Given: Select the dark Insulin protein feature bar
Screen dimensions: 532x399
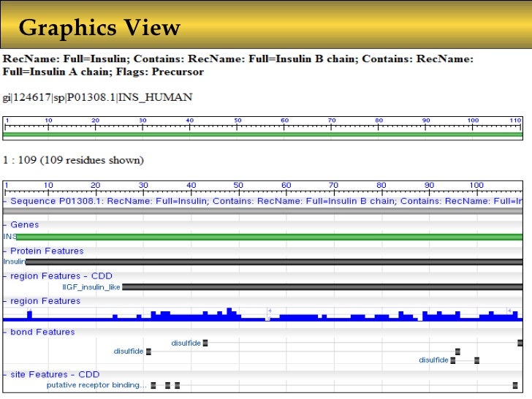Looking at the screenshot, I should pos(274,262).
